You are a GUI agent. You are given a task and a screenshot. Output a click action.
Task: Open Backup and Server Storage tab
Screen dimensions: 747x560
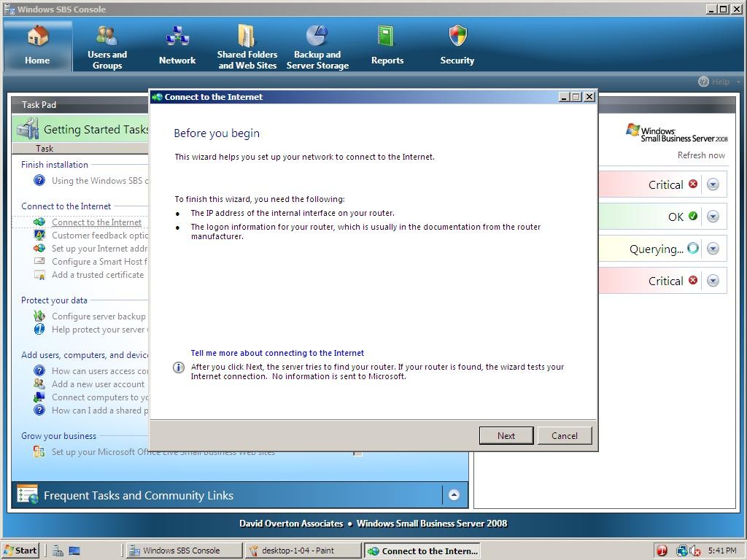(x=317, y=47)
